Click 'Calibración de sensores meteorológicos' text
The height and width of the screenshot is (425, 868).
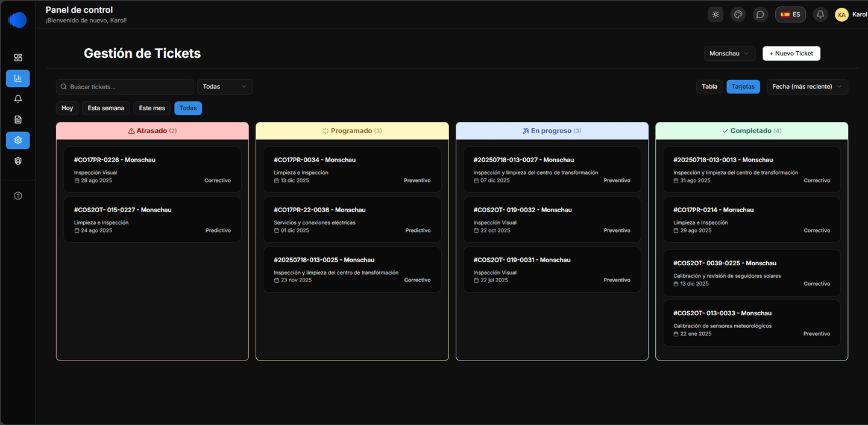722,326
